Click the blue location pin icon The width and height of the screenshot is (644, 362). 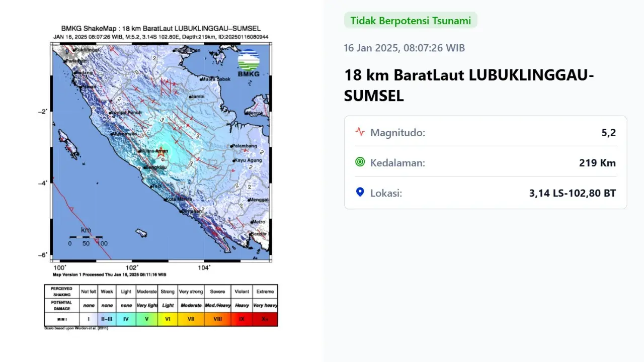[360, 192]
